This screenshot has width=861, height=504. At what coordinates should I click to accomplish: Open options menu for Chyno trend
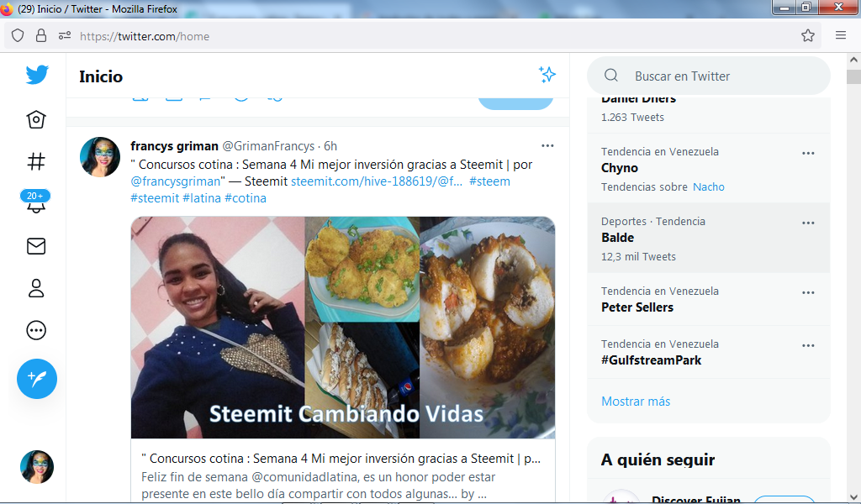coord(808,153)
